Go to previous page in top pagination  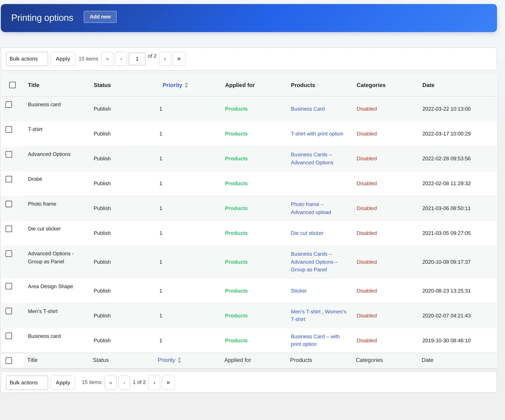(121, 59)
